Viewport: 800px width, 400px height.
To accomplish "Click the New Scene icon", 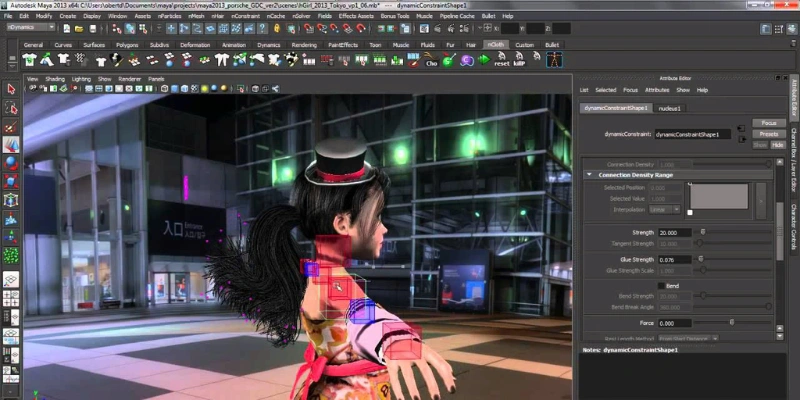I will pyautogui.click(x=67, y=29).
